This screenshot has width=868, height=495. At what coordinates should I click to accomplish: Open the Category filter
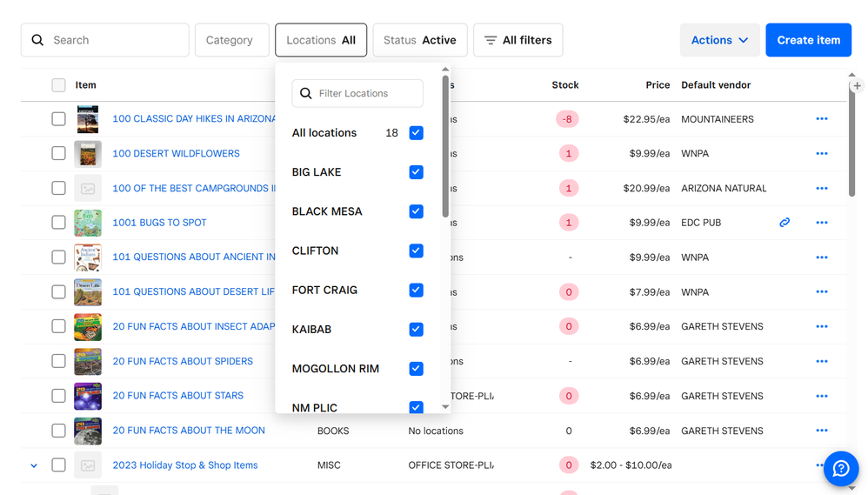click(231, 40)
